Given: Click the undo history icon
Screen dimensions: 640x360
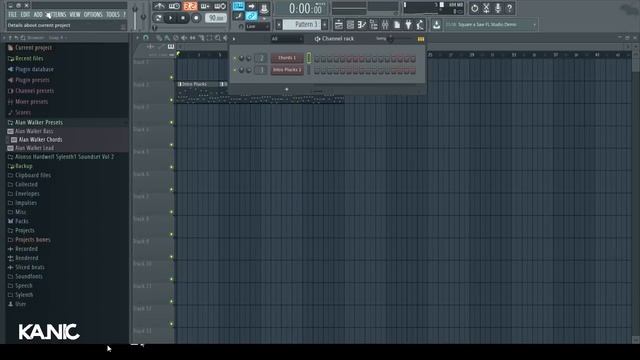Looking at the screenshot, I should [x=474, y=8].
